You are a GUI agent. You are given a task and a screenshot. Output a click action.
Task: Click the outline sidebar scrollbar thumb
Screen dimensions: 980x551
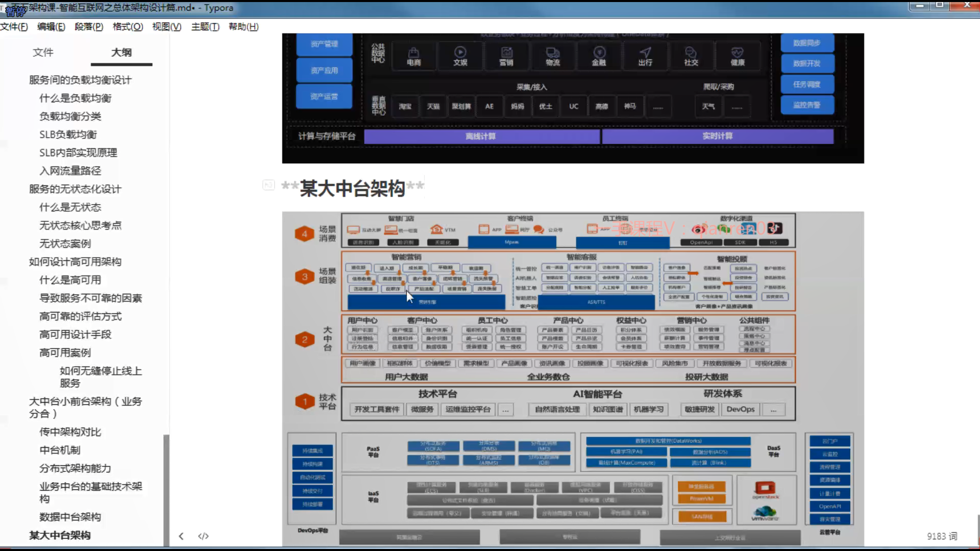click(166, 490)
